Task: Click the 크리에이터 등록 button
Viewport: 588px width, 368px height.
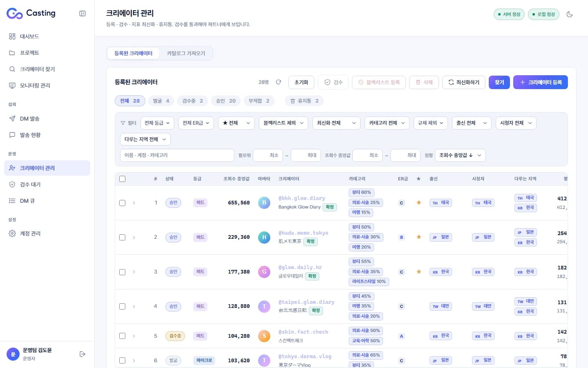Action: (541, 82)
